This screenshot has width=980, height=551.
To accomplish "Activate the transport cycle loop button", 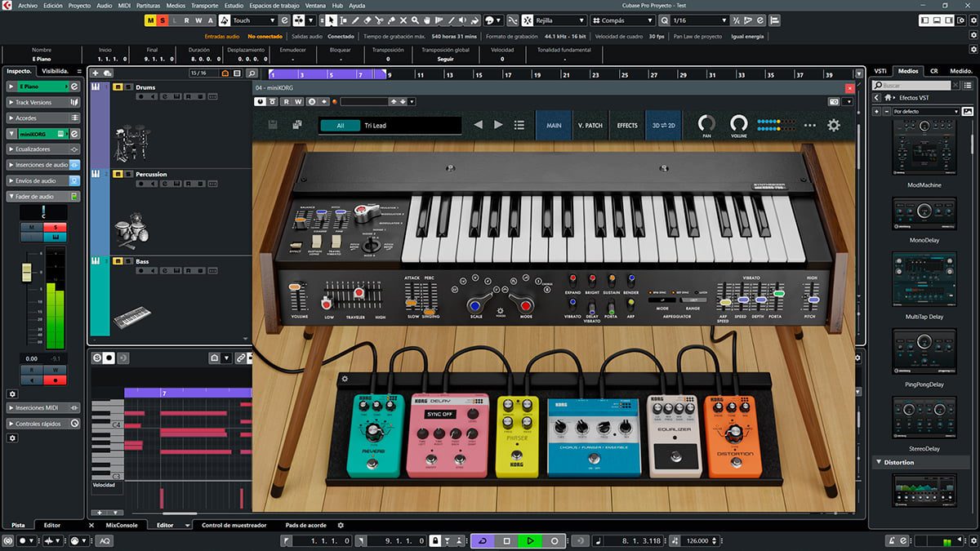I will pos(483,540).
